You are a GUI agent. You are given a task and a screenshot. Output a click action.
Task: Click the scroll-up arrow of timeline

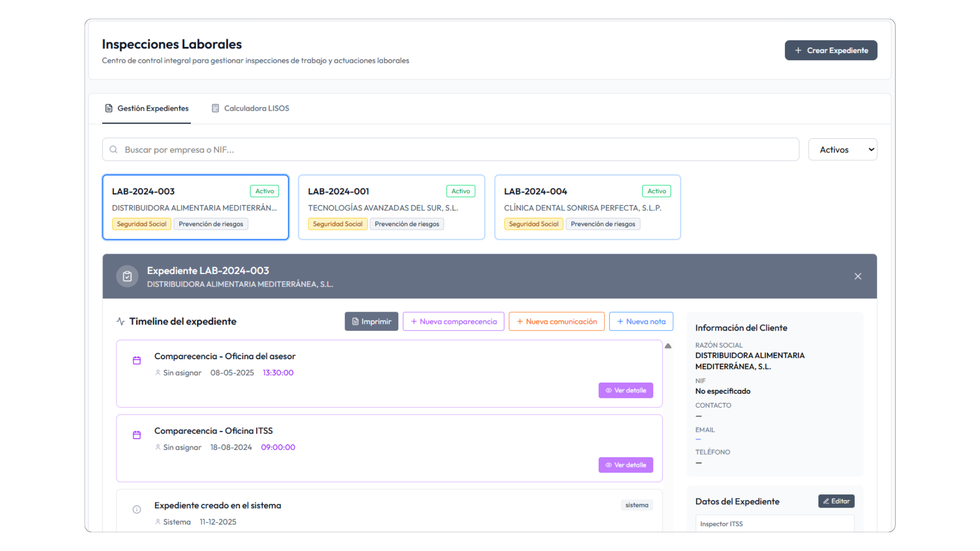click(x=668, y=346)
